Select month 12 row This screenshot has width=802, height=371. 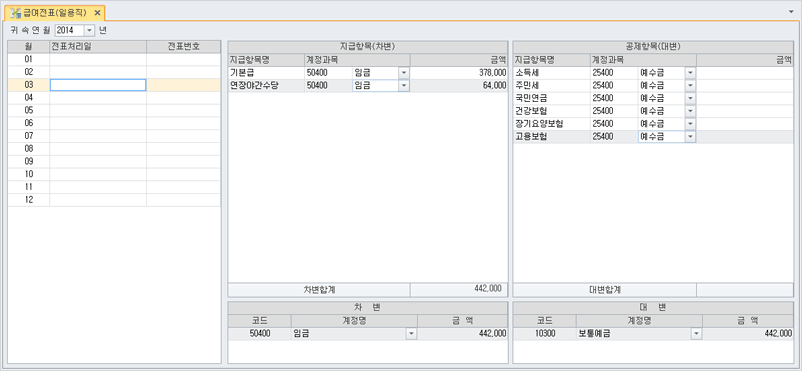tap(114, 200)
